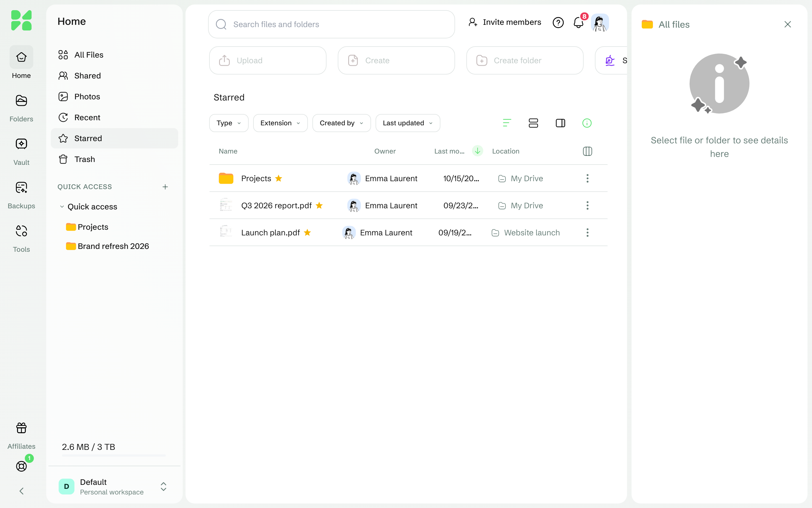Open support lifebuoy icon with badge
This screenshot has height=508, width=812.
pos(21,466)
